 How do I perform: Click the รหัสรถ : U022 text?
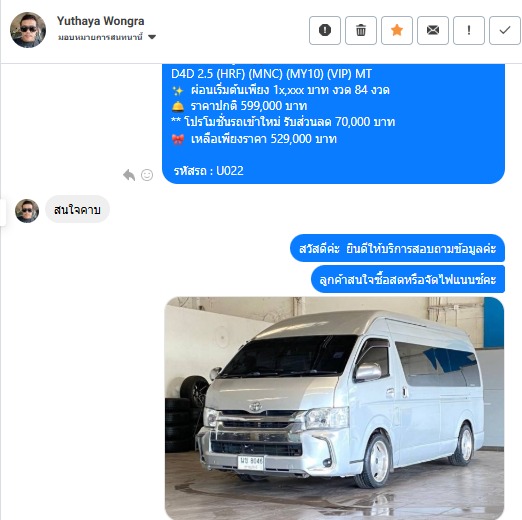tap(209, 171)
